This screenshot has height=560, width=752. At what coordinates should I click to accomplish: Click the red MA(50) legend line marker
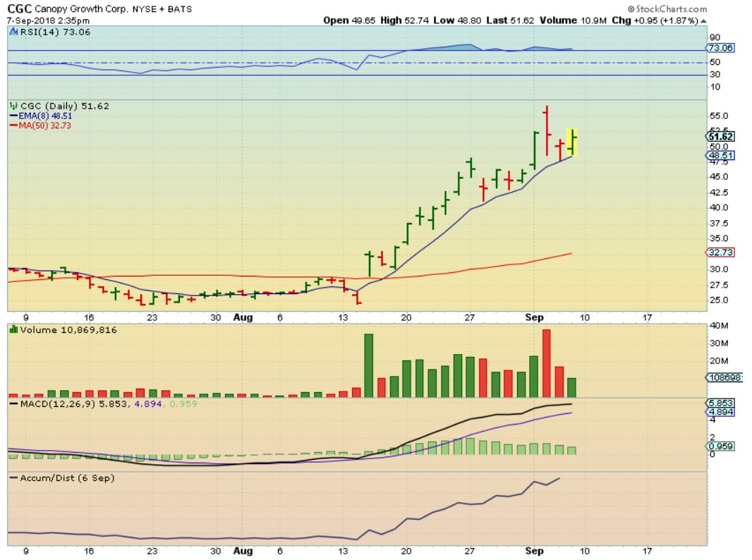coord(13,126)
